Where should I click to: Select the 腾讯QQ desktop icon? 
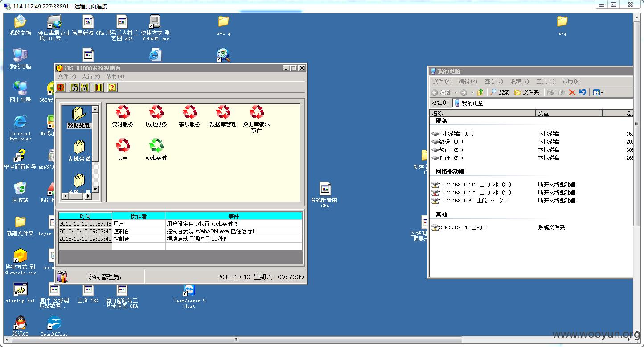(20, 326)
